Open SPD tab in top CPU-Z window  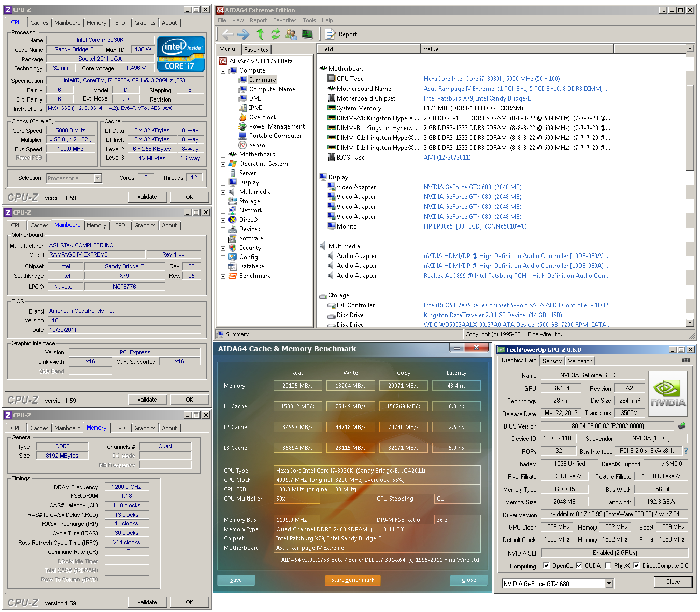click(120, 23)
